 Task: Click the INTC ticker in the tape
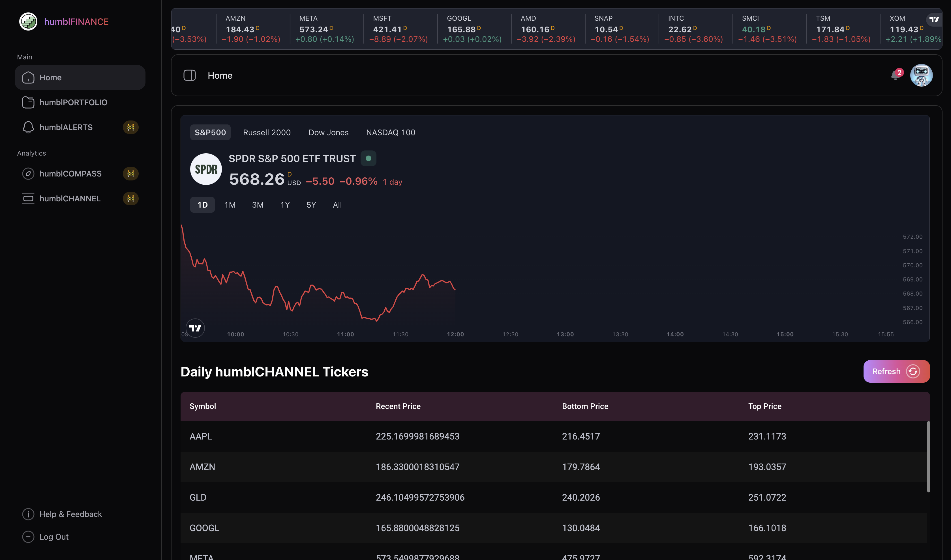695,29
